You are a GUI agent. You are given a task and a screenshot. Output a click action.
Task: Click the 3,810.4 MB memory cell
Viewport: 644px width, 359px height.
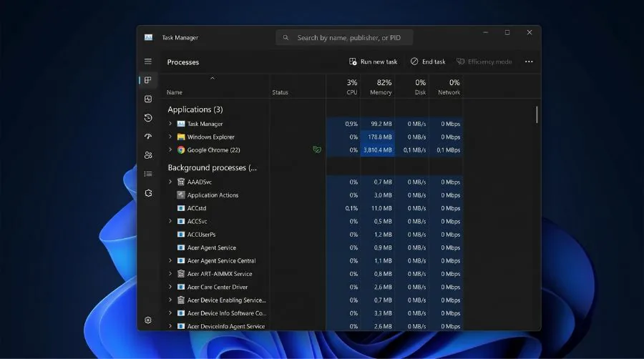377,150
